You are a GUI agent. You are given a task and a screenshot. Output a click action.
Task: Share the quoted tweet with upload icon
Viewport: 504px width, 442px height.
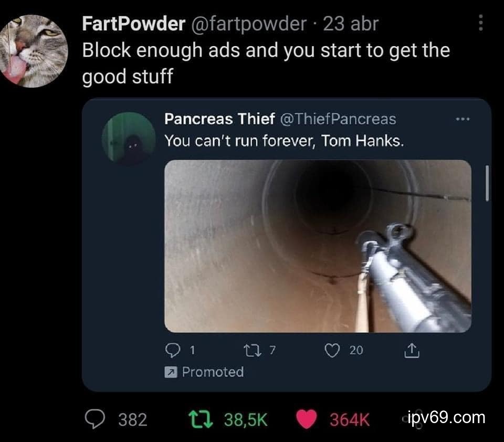(x=412, y=350)
